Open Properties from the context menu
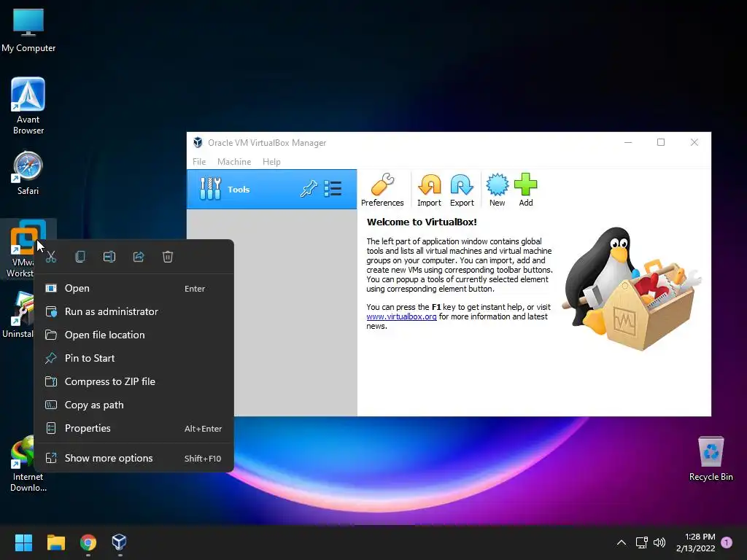The height and width of the screenshot is (560, 747). tap(134, 428)
